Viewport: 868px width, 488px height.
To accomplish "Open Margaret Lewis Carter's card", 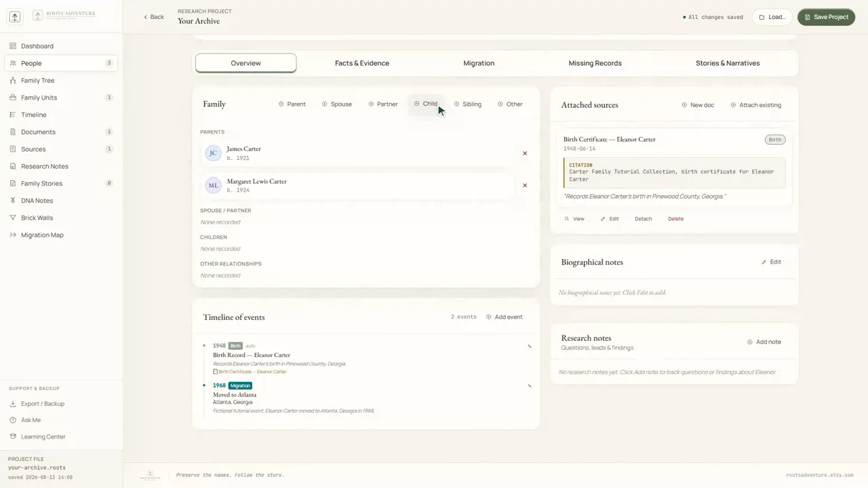I will pyautogui.click(x=357, y=186).
